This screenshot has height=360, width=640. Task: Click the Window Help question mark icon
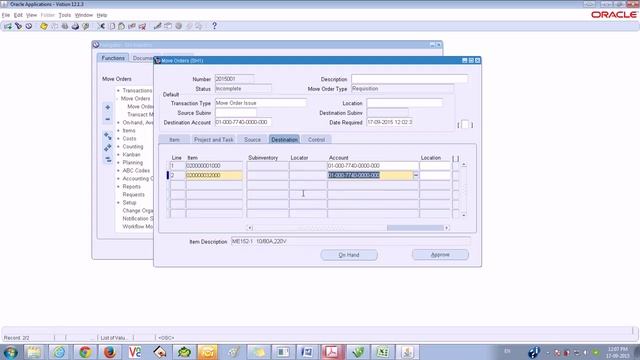(214, 26)
